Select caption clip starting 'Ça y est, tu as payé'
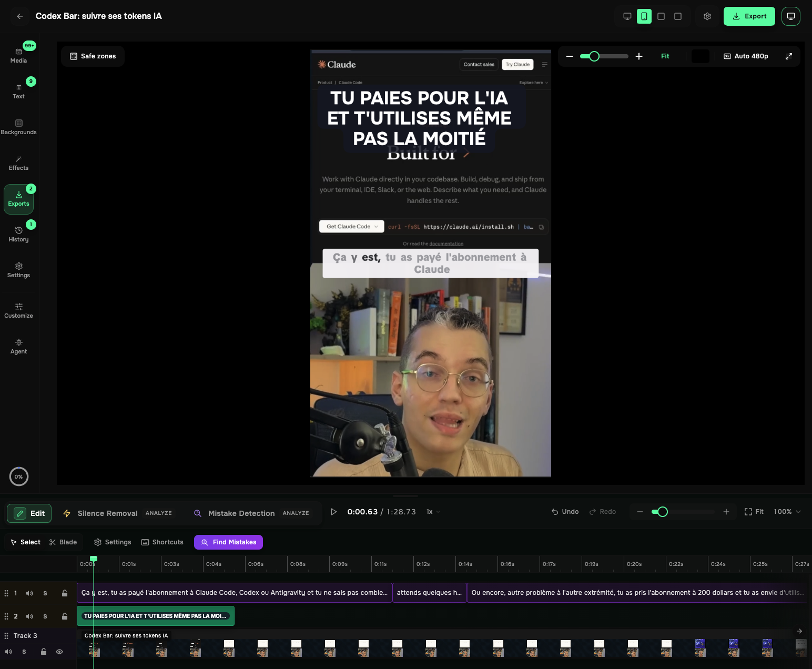The height and width of the screenshot is (669, 812). (x=235, y=593)
